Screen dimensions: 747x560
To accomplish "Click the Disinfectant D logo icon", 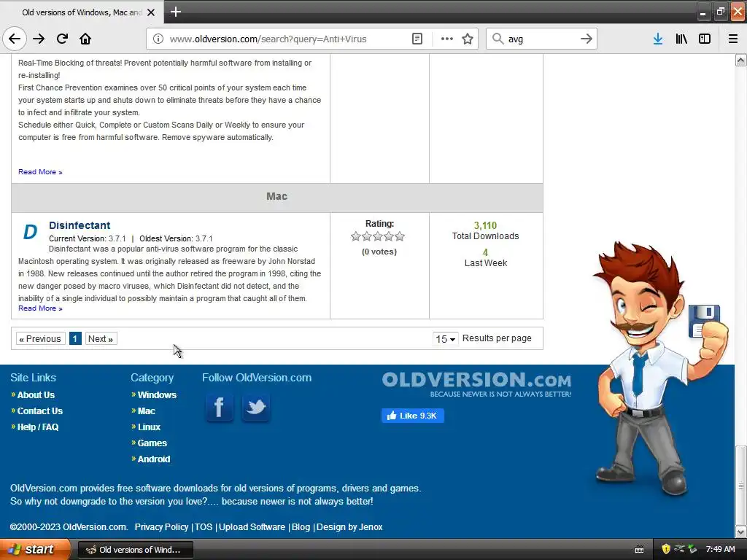I will click(x=30, y=233).
